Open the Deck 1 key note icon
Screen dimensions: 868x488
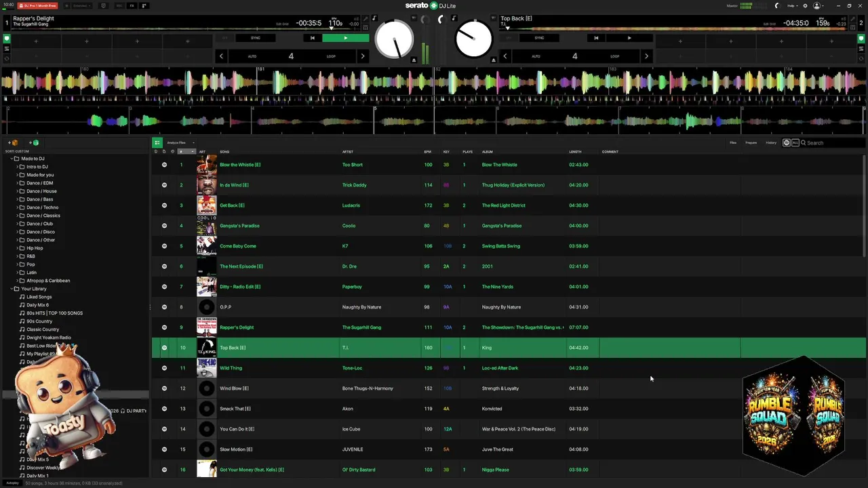[x=374, y=18]
